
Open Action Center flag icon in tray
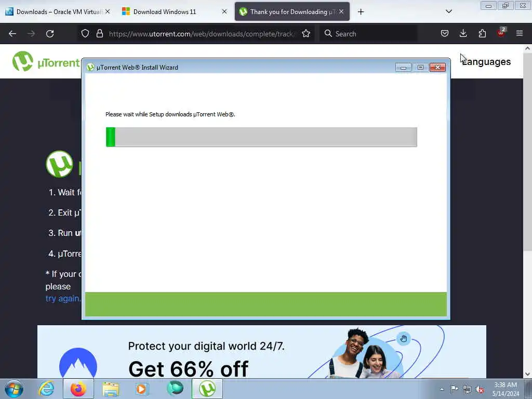[454, 389]
